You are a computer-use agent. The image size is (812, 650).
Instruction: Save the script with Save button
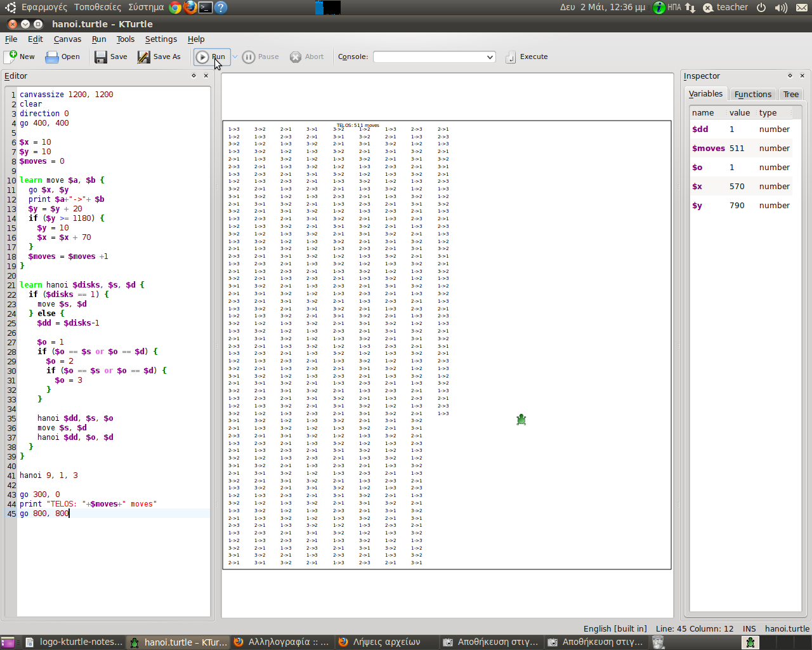click(x=111, y=56)
